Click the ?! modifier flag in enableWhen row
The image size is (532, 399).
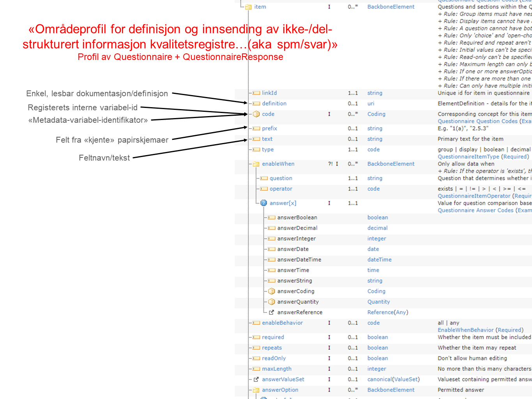[x=331, y=164]
